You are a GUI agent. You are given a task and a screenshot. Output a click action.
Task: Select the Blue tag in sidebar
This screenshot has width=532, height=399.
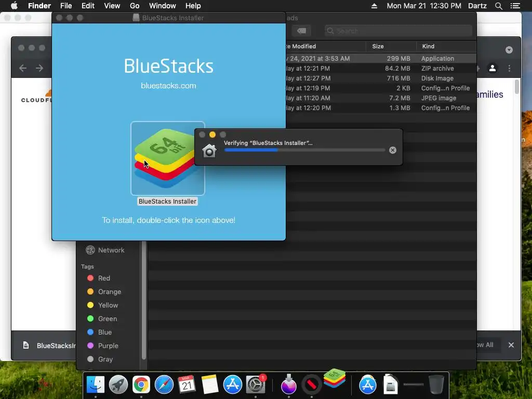coord(99,332)
